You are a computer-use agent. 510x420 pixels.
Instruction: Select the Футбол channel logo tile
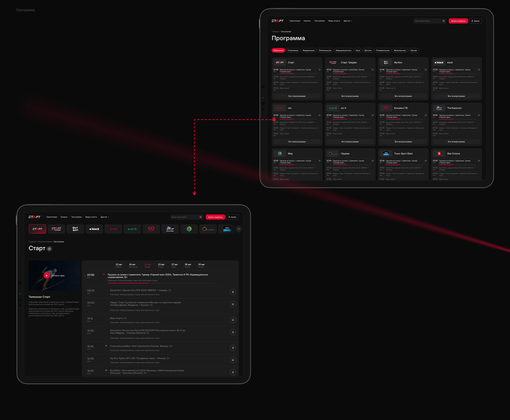click(x=75, y=229)
